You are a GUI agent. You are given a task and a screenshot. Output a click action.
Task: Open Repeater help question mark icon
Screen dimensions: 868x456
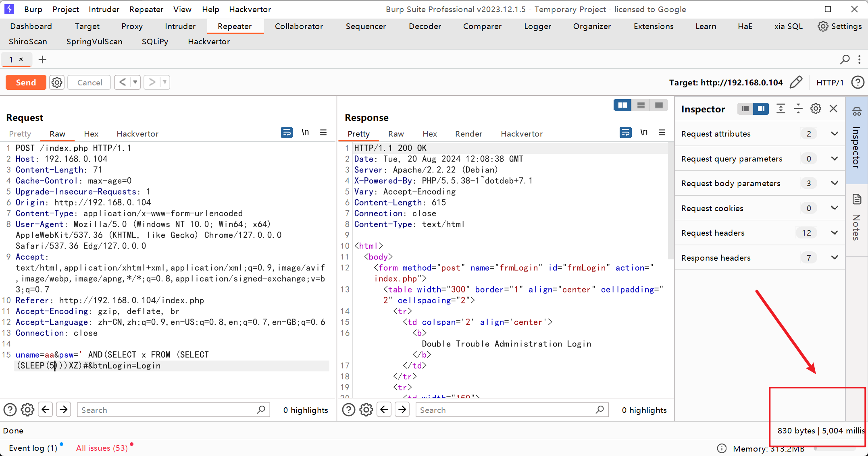[x=858, y=82]
